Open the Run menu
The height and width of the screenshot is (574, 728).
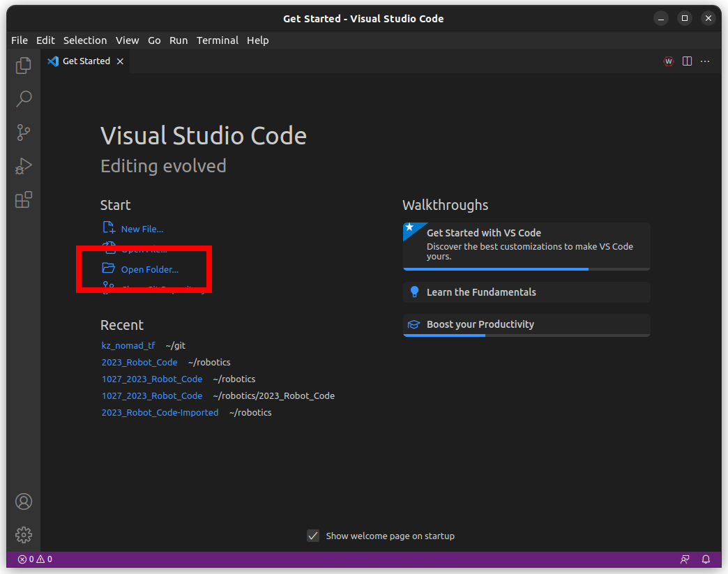pyautogui.click(x=179, y=40)
